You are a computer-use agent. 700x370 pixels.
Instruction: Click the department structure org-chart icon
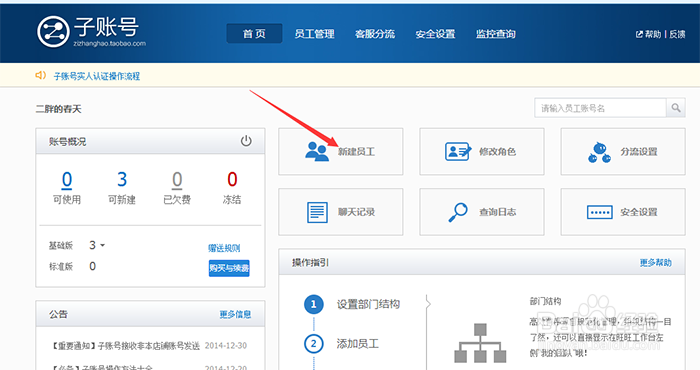tap(480, 343)
